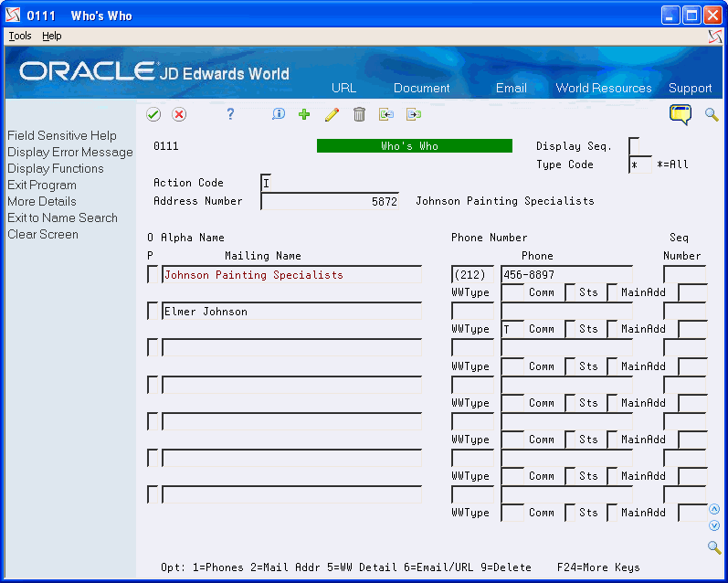Click the previous record arrow icon
This screenshot has height=583, width=728.
click(386, 114)
